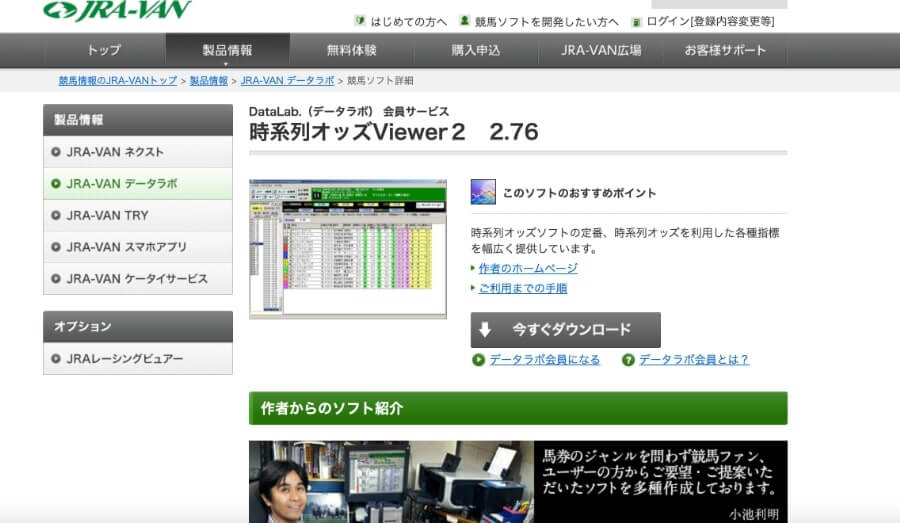Open the はじめての方へ link
The image size is (900, 523).
click(x=408, y=22)
